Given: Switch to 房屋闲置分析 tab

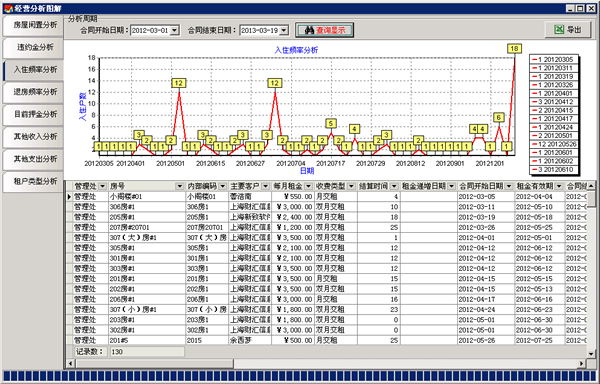Looking at the screenshot, I should click(x=33, y=25).
